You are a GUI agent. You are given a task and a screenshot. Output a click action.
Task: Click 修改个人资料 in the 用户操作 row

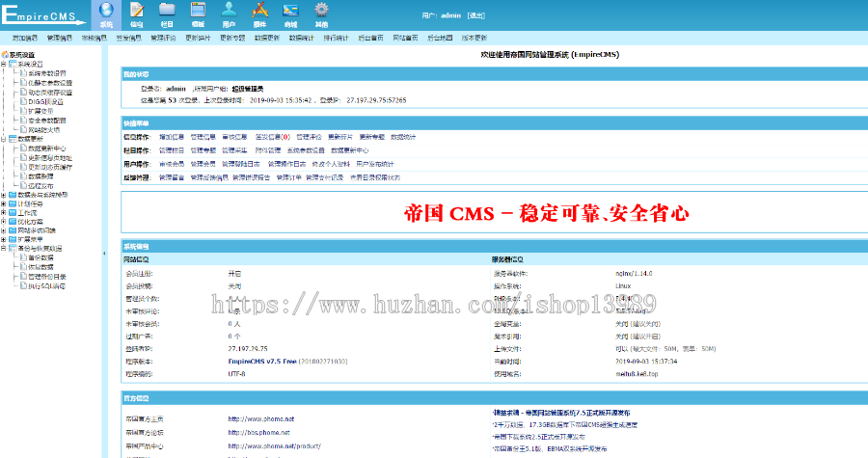(331, 164)
